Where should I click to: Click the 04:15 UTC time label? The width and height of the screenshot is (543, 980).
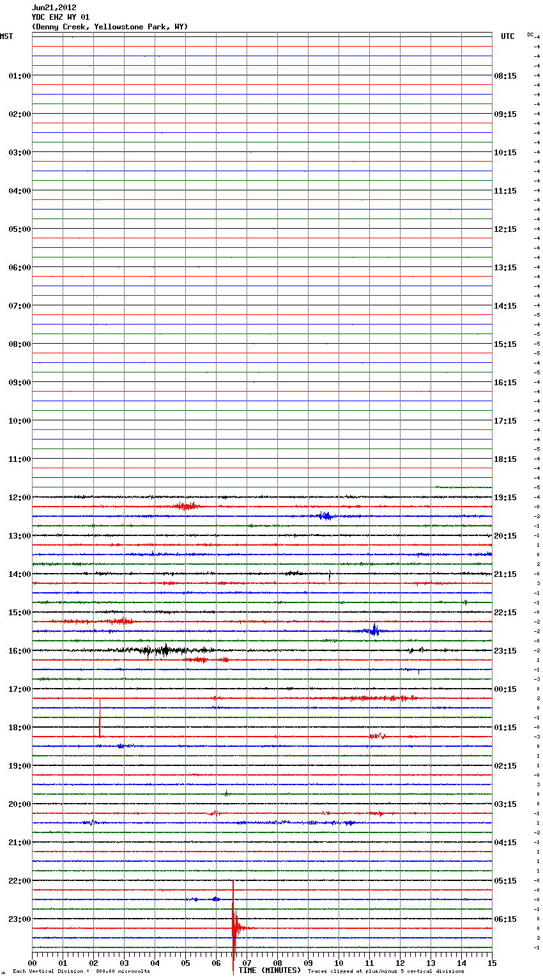505,843
